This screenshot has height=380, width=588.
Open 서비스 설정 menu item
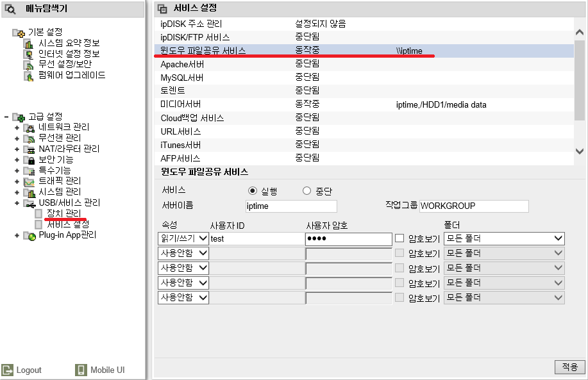click(x=68, y=224)
